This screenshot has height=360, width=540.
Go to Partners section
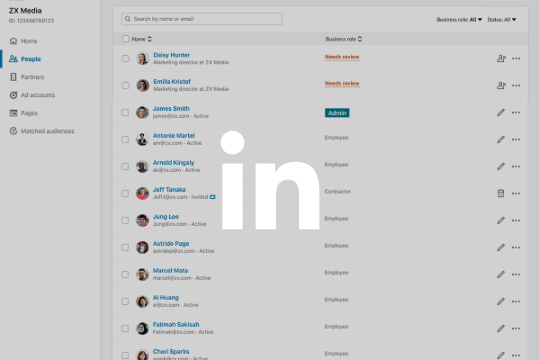(27, 77)
